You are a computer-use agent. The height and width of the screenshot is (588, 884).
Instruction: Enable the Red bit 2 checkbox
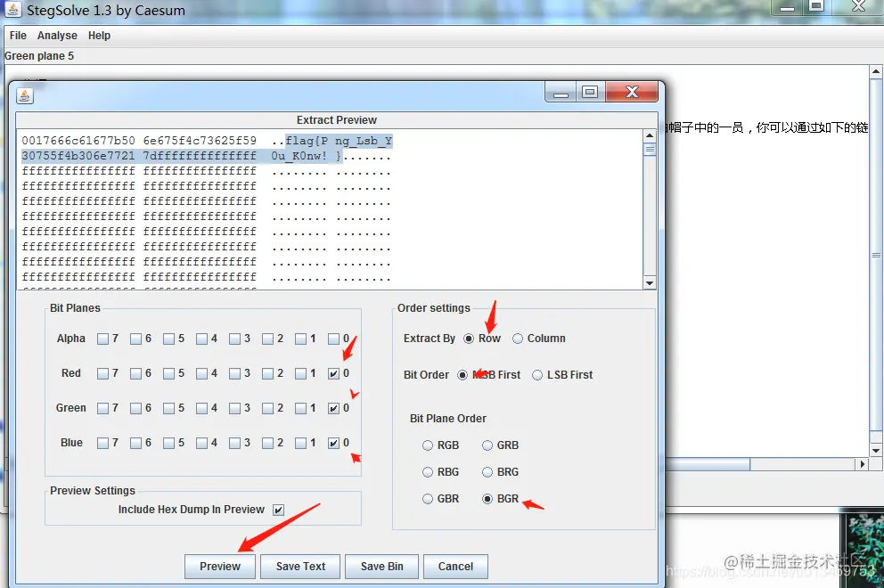pos(268,373)
